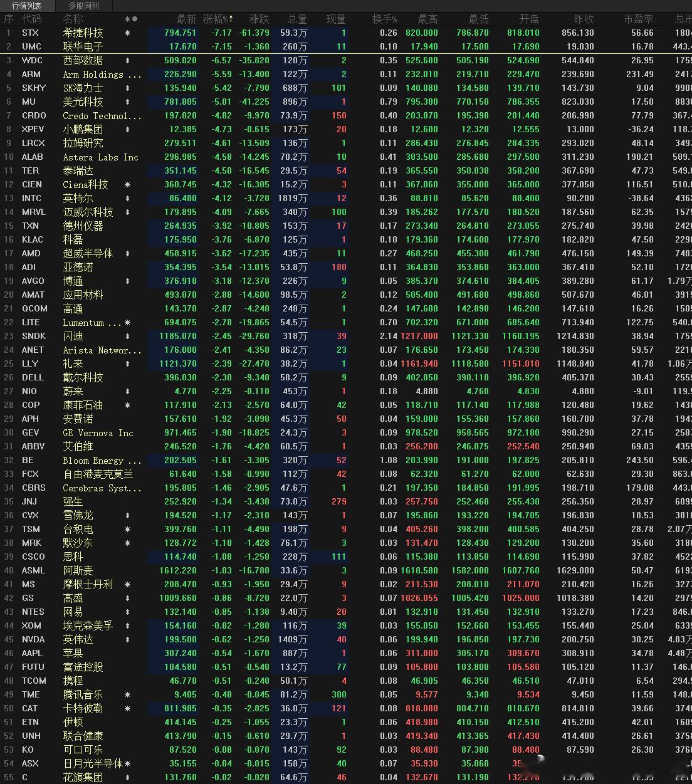Select the KLAC stock code
692x784 pixels.
point(33,239)
